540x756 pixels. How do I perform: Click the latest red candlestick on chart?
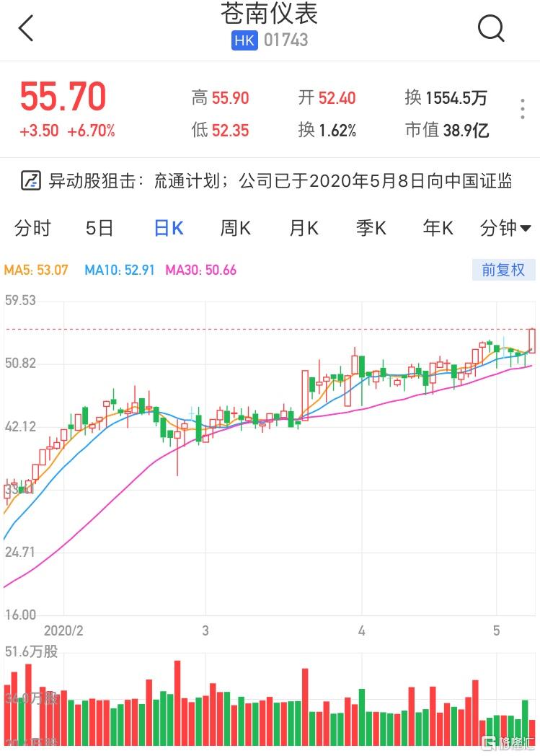[532, 340]
